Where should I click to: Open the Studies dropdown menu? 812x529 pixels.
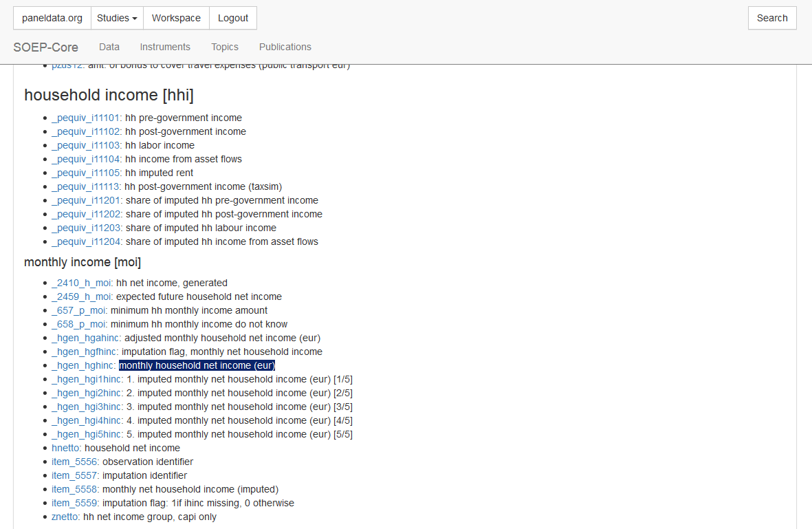(x=117, y=18)
